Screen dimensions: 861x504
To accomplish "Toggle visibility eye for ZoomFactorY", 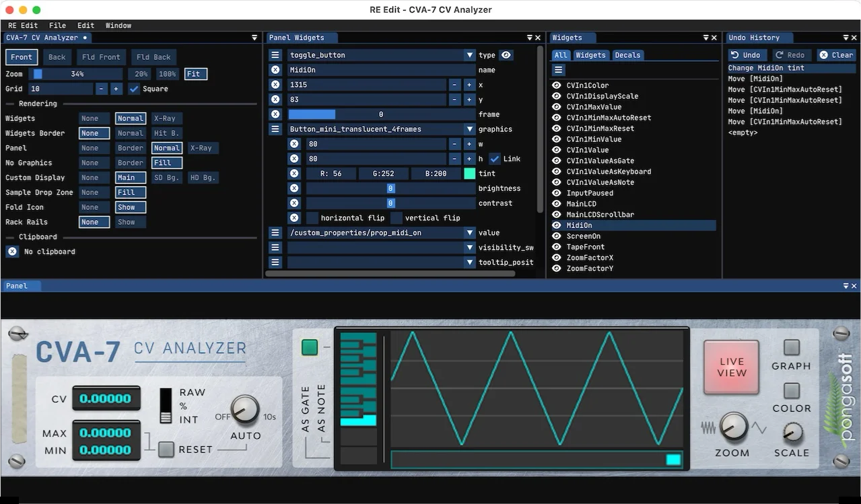I will (557, 268).
